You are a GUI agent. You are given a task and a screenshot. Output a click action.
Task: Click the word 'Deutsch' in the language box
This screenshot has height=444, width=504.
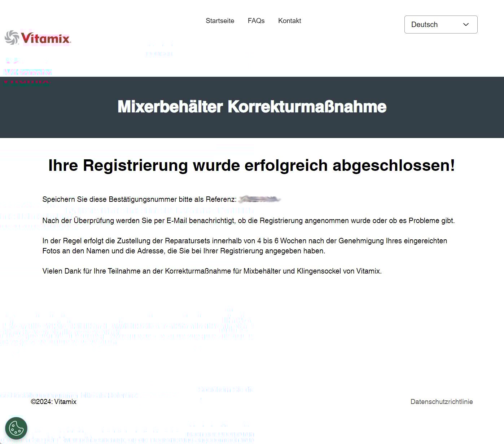[424, 25]
